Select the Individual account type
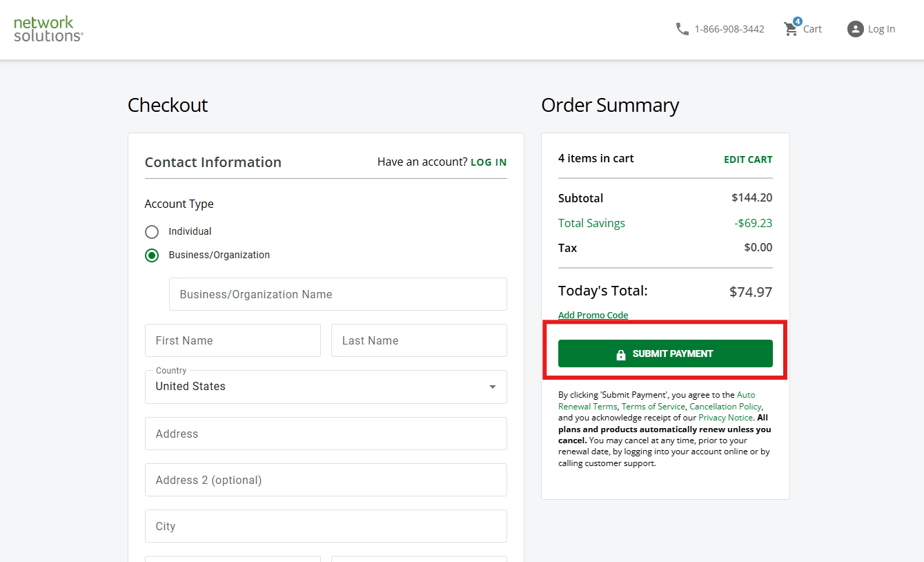 pos(152,231)
